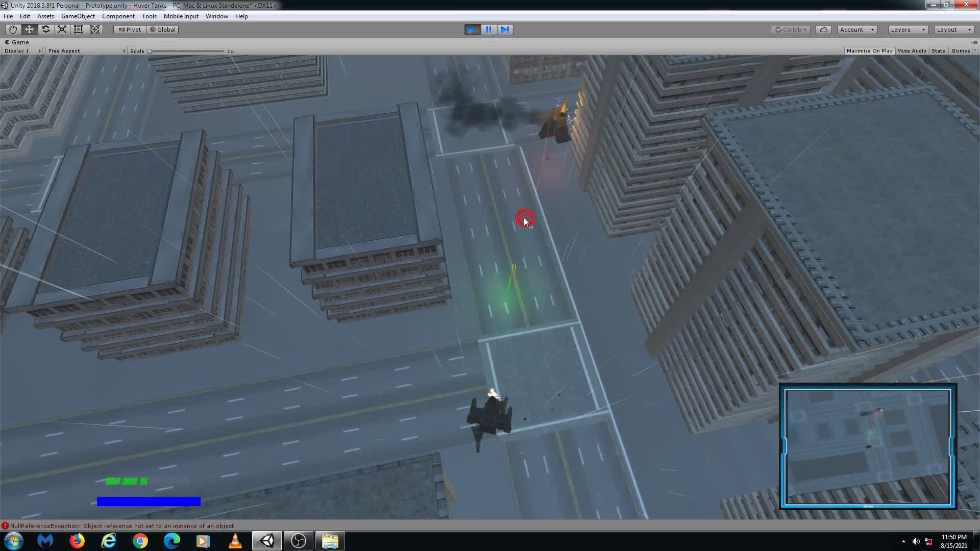Viewport: 980px width, 551px height.
Task: Click the Cloud build icon
Action: point(823,29)
